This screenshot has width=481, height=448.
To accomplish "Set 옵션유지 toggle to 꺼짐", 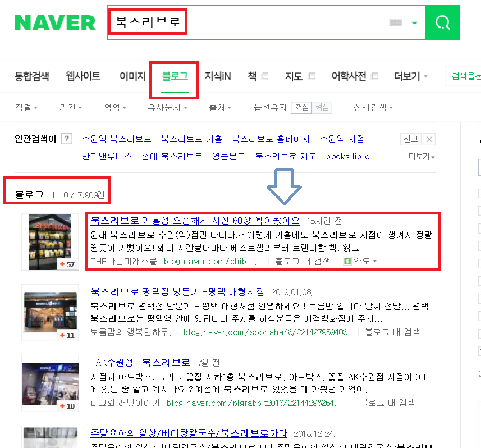I will (x=301, y=107).
